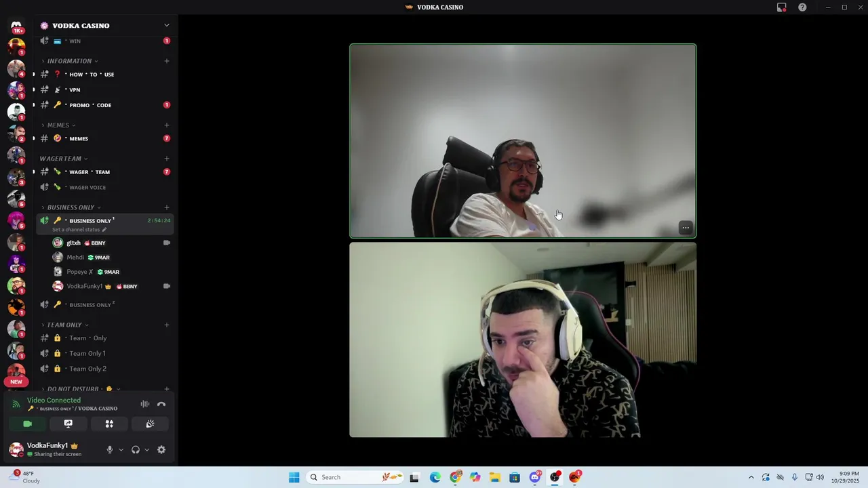Open the locked Team Only text channel
Viewport: 868px width, 488px height.
click(x=105, y=338)
